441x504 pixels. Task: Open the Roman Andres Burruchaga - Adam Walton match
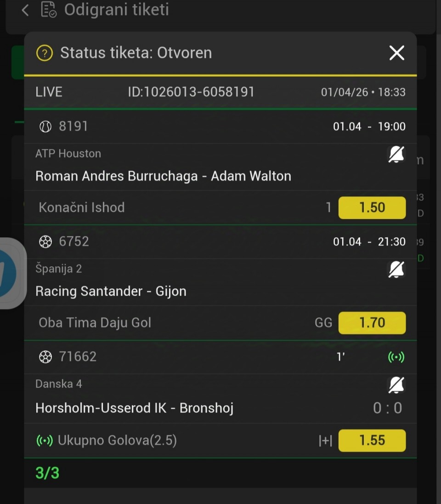163,176
